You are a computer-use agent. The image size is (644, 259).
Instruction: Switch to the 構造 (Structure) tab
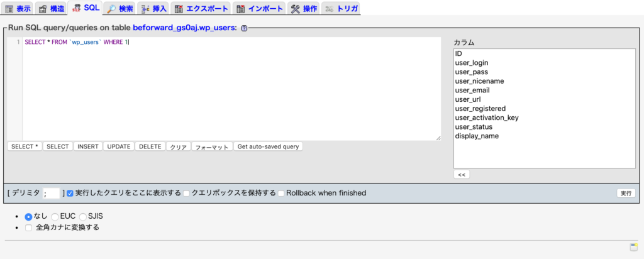52,9
